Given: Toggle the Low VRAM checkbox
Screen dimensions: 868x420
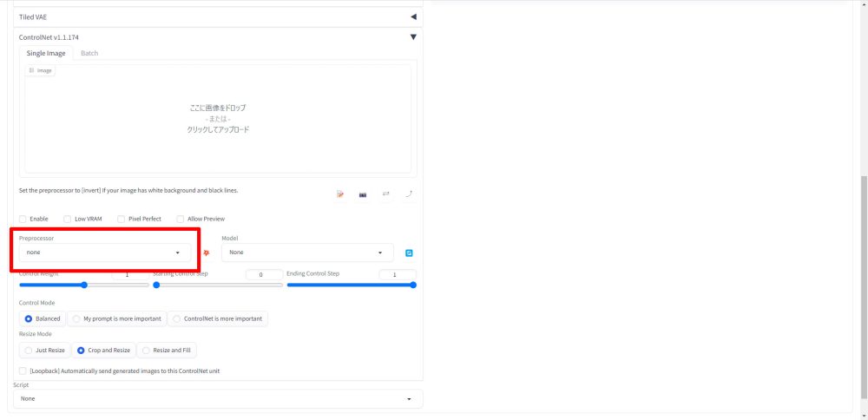Looking at the screenshot, I should pos(69,219).
